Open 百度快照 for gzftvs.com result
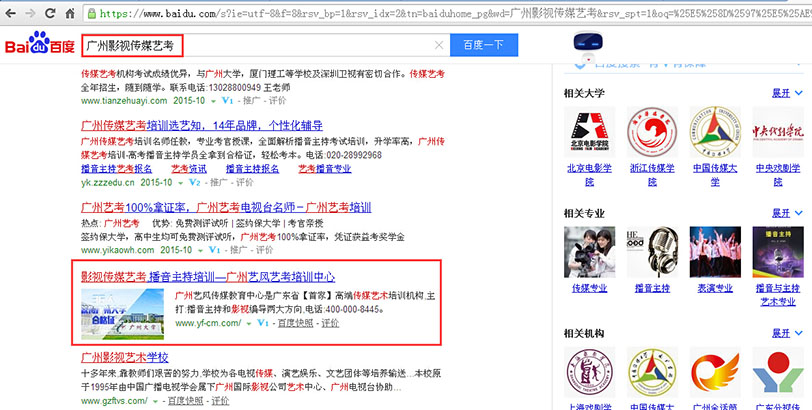The width and height of the screenshot is (812, 410). [185, 401]
